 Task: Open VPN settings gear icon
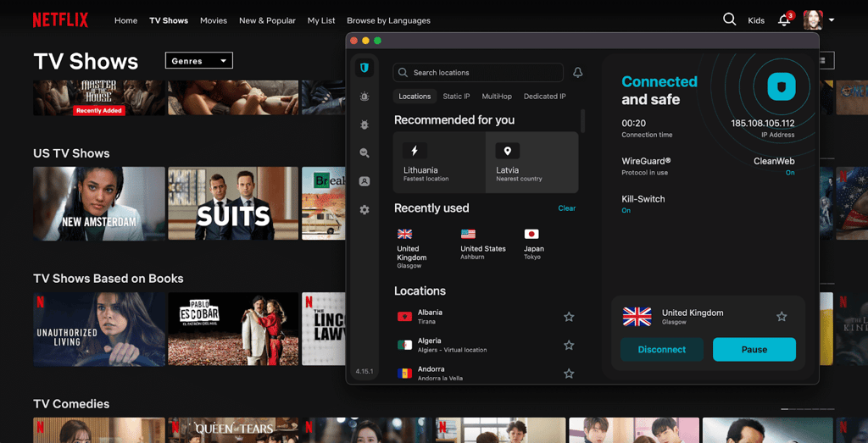[364, 209]
